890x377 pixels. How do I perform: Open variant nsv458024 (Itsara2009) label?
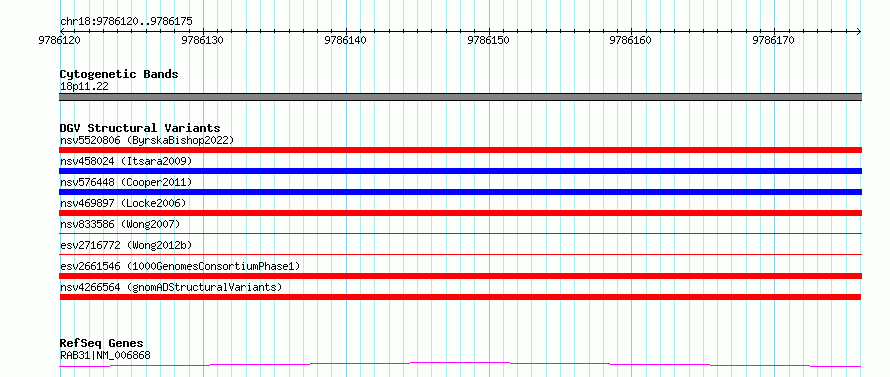tap(126, 161)
